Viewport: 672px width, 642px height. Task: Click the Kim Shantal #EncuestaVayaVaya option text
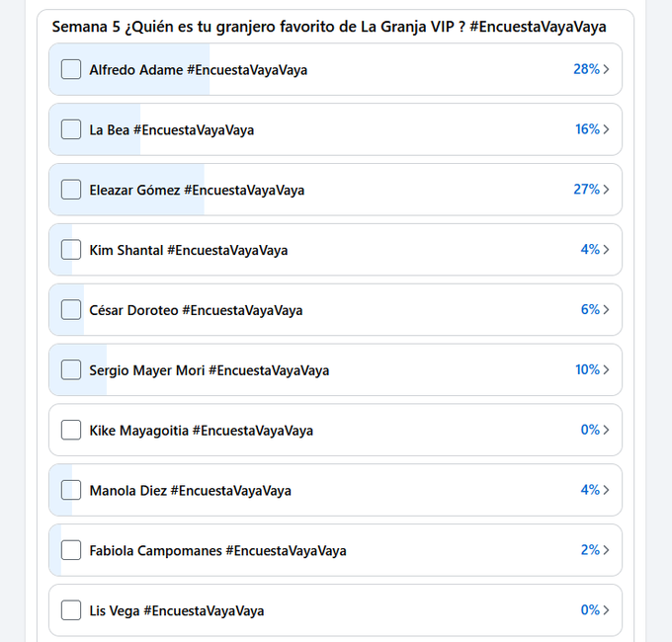(x=188, y=250)
